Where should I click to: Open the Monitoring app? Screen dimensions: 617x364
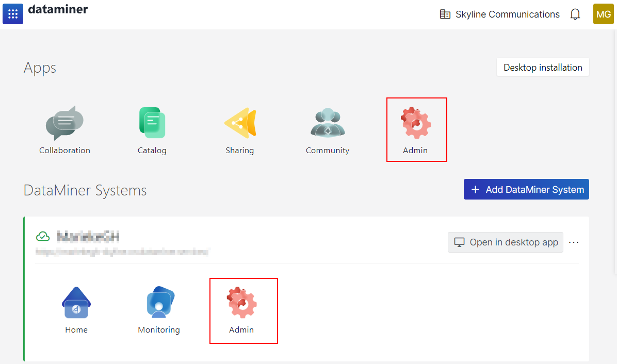[158, 310]
